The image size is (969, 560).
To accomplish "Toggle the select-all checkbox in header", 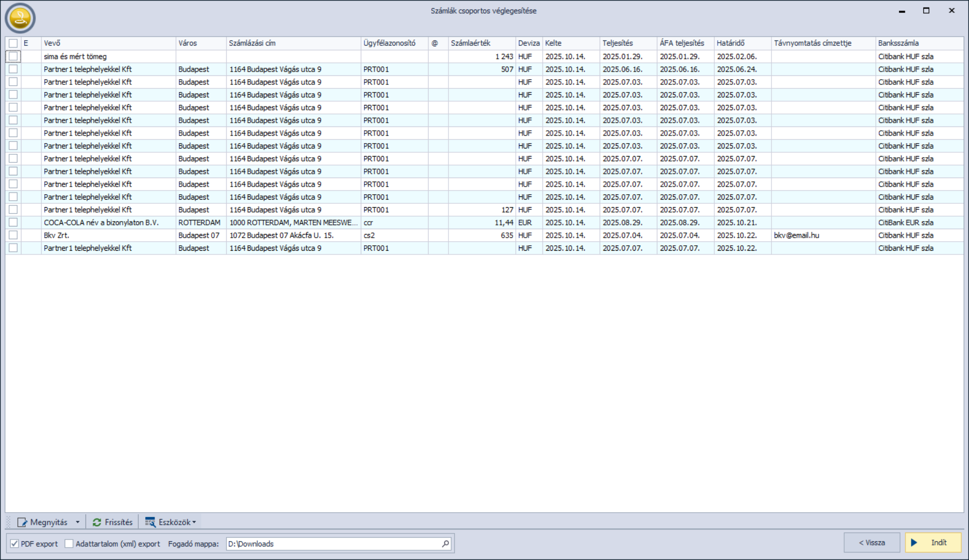I will [13, 43].
